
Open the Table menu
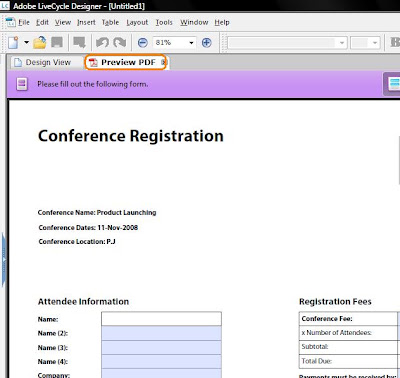110,22
